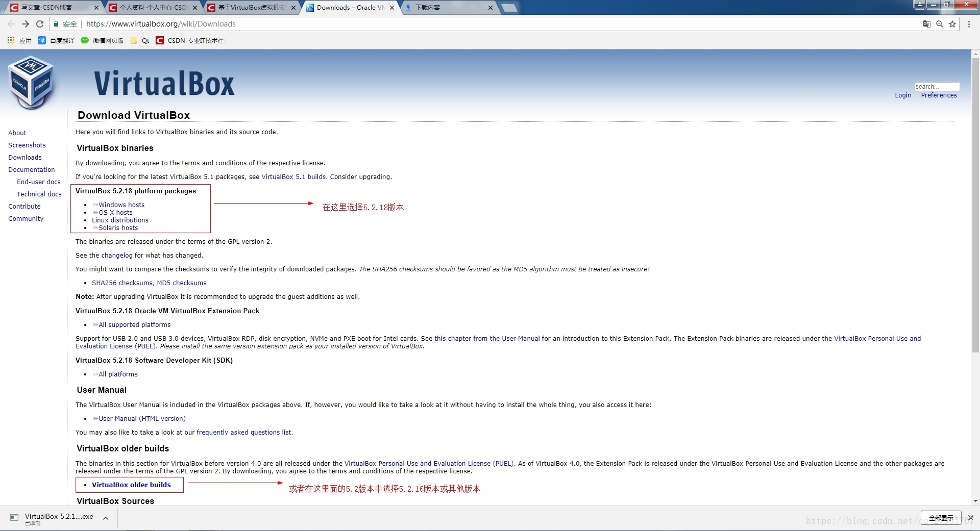Open the Login link
Screen dimensions: 980x531
(902, 95)
